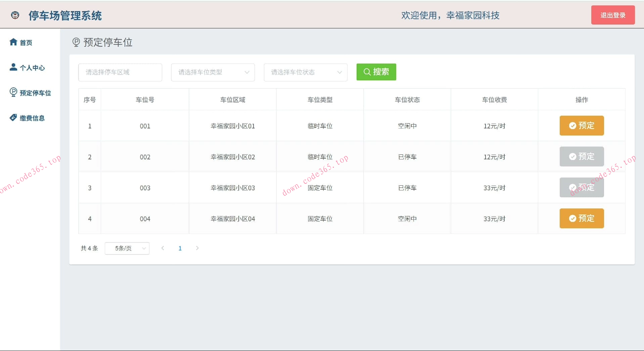Screen dimensions: 644x351
Task: Click the parking icon next to page title
Action: pyautogui.click(x=76, y=42)
